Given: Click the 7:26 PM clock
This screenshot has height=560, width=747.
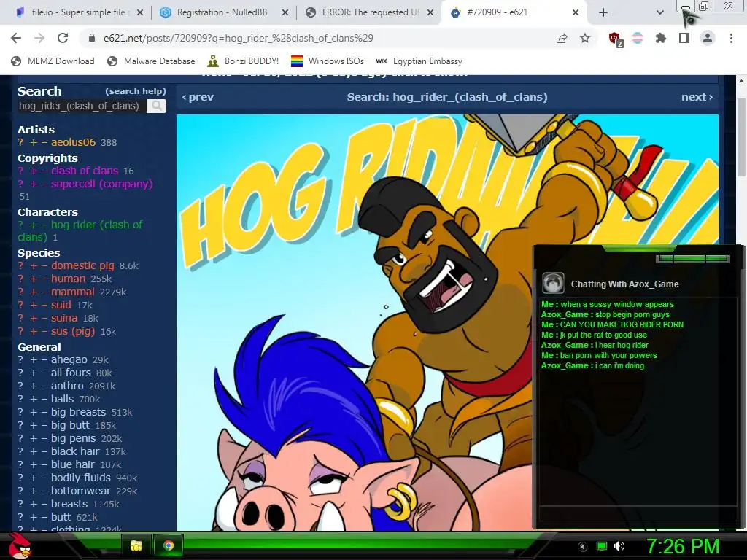Looking at the screenshot, I should 683,546.
